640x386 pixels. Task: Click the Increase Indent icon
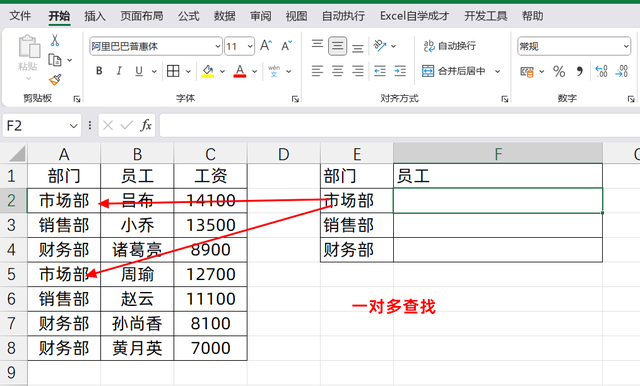(400, 71)
